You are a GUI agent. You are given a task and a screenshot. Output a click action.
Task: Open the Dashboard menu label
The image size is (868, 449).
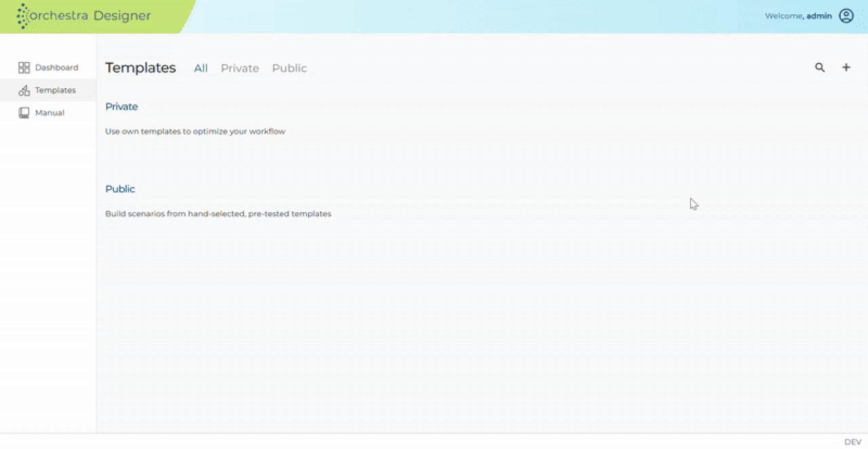[57, 68]
